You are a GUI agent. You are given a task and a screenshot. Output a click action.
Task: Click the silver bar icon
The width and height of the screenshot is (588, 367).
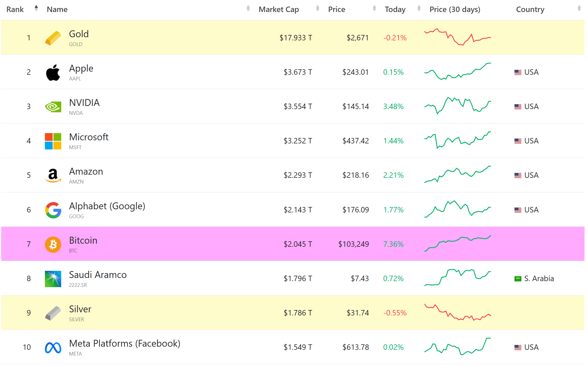point(53,313)
